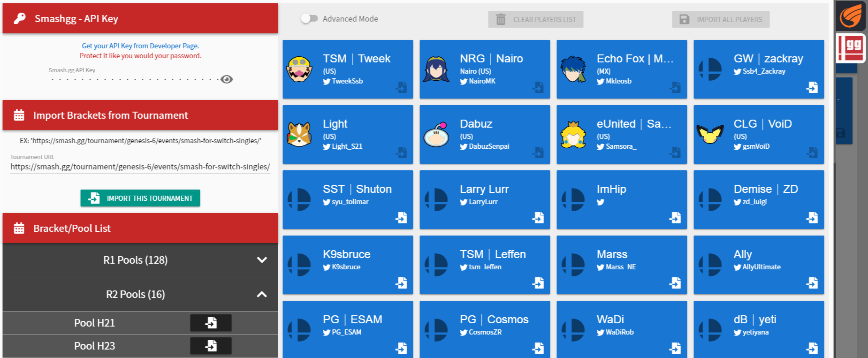Import player K9sbruce via card icon

point(401,283)
